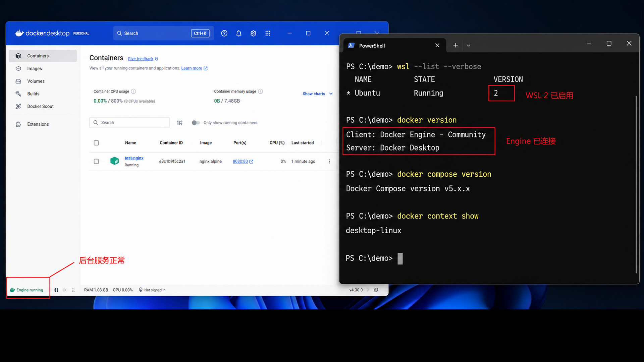Expand Show charts
This screenshot has height=362, width=644.
click(317, 94)
